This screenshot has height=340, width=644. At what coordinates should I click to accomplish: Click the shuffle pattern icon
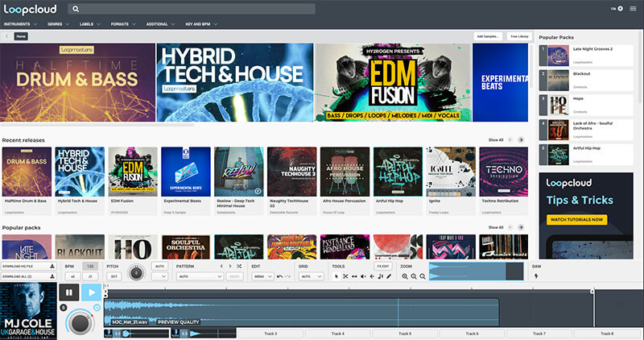(238, 265)
